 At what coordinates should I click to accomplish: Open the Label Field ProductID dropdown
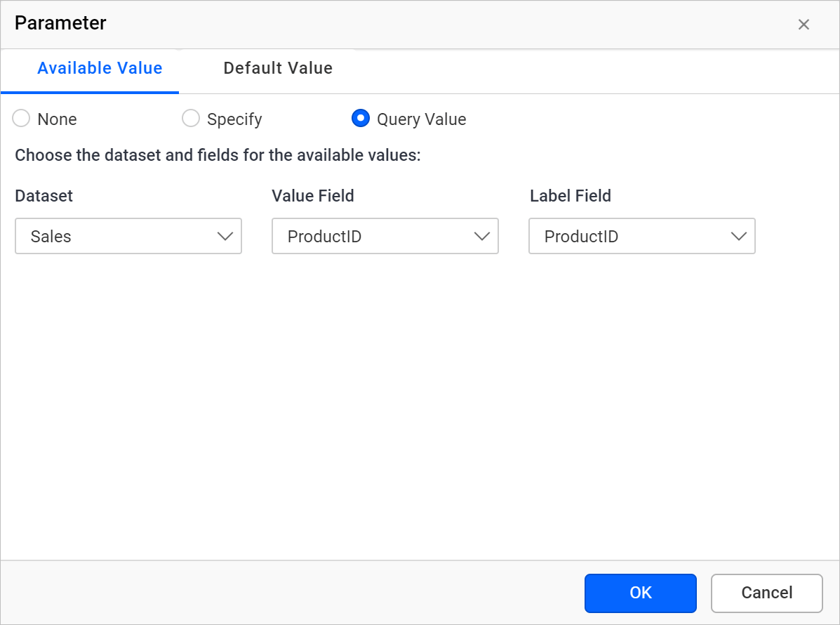tap(641, 236)
